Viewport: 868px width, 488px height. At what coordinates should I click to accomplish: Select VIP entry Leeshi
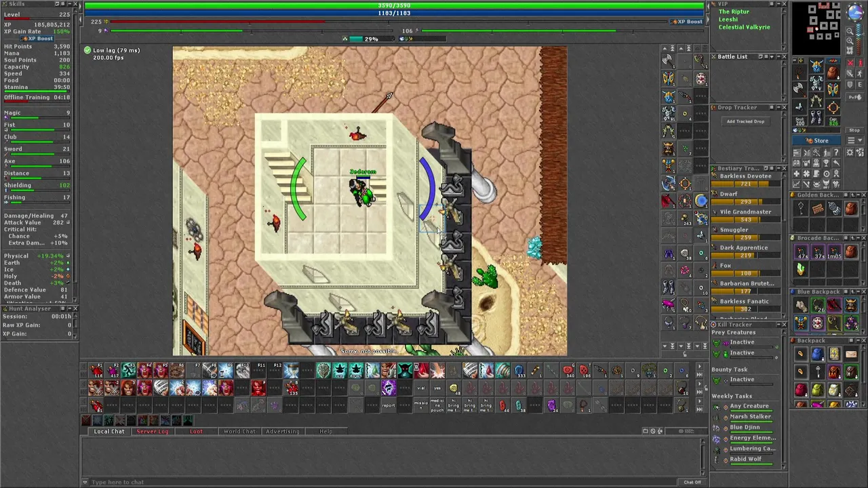pyautogui.click(x=728, y=19)
